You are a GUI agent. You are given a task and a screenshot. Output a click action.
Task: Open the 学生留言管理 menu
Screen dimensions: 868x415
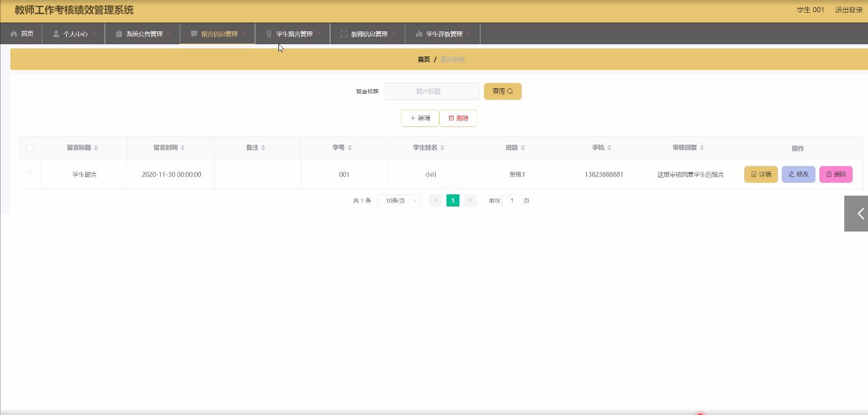point(293,33)
